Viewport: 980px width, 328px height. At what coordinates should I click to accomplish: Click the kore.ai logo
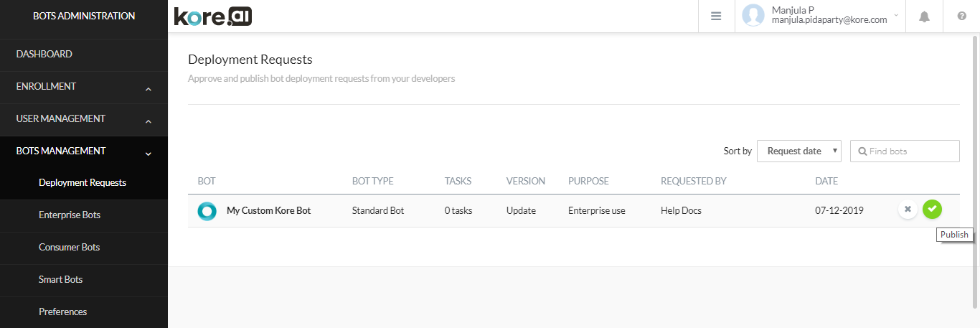tap(213, 16)
